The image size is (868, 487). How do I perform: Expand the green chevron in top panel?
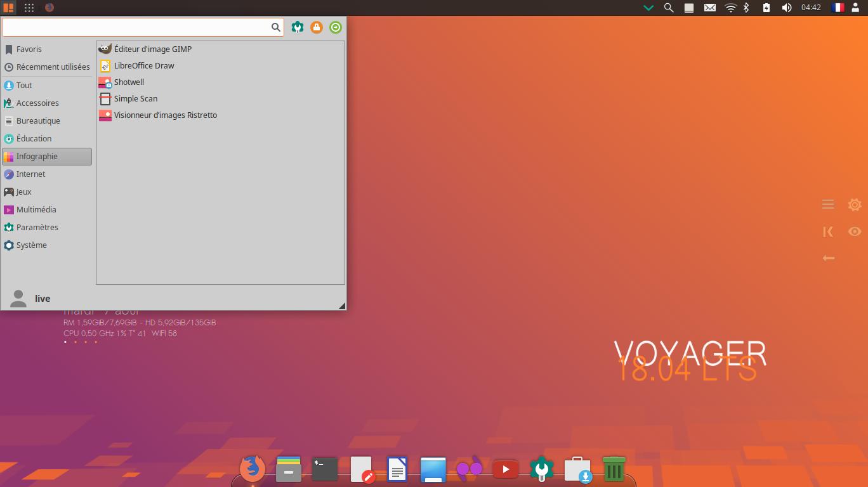(x=648, y=8)
